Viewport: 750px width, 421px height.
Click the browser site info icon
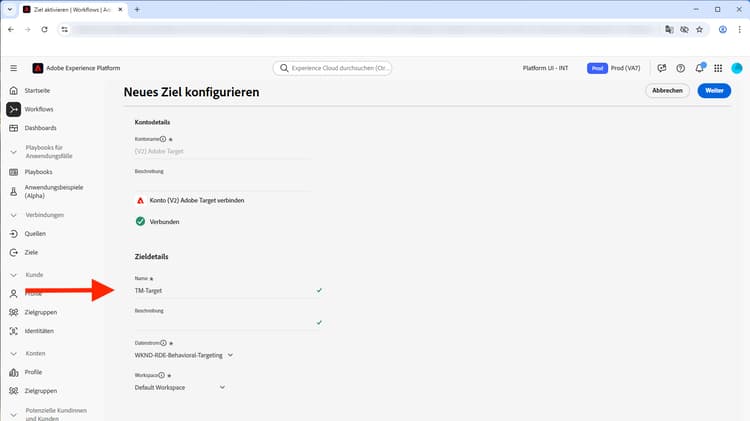65,30
